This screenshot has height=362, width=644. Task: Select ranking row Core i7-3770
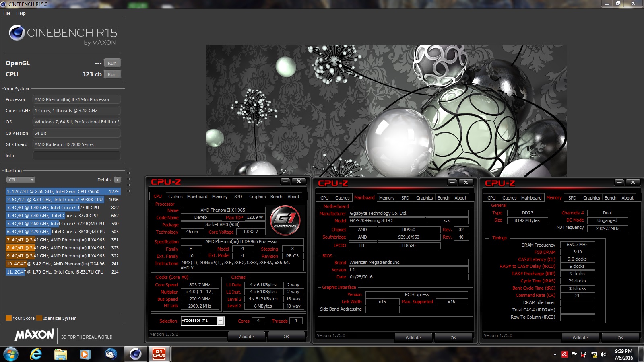[63, 216]
